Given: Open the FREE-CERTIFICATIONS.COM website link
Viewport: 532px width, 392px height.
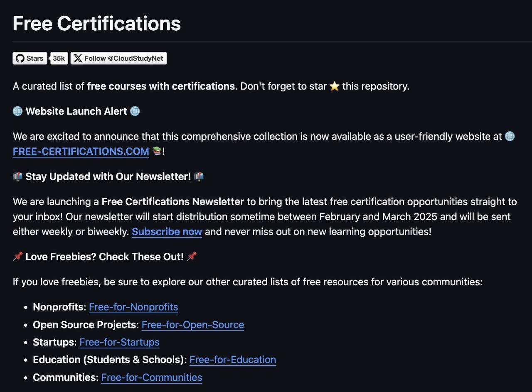Looking at the screenshot, I should point(81,152).
